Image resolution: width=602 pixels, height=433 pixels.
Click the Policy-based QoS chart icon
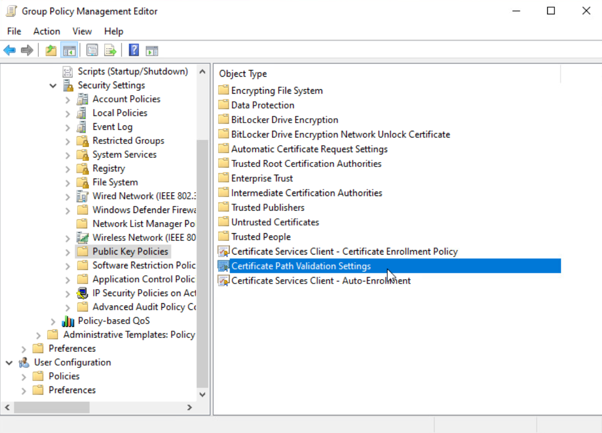click(68, 321)
